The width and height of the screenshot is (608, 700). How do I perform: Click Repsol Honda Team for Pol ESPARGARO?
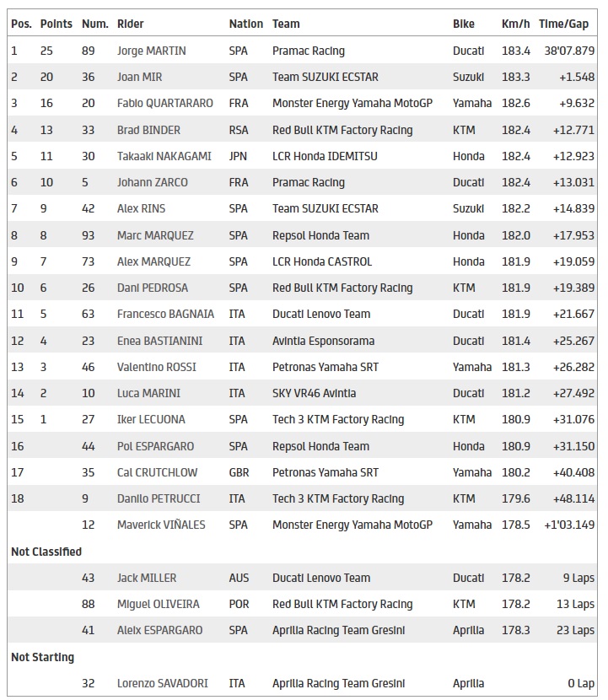pos(320,446)
